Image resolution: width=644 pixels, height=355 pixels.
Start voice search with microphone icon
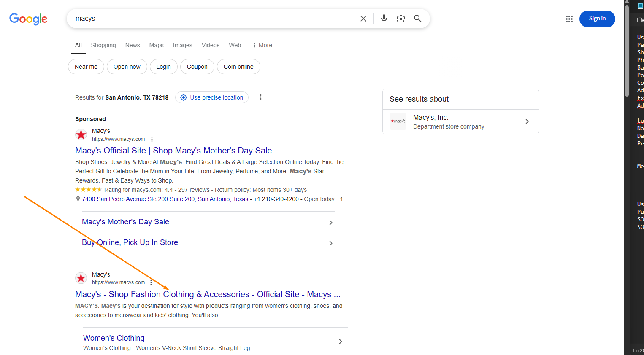point(384,19)
